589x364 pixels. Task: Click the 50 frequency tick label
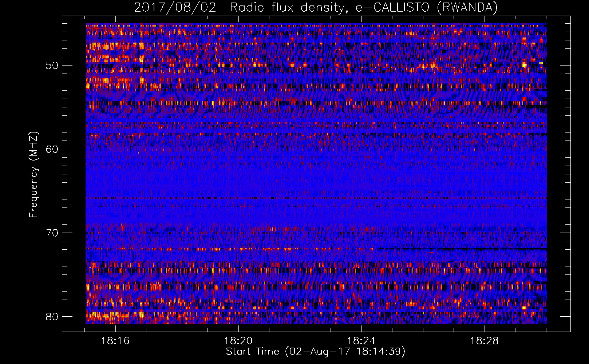click(x=52, y=66)
